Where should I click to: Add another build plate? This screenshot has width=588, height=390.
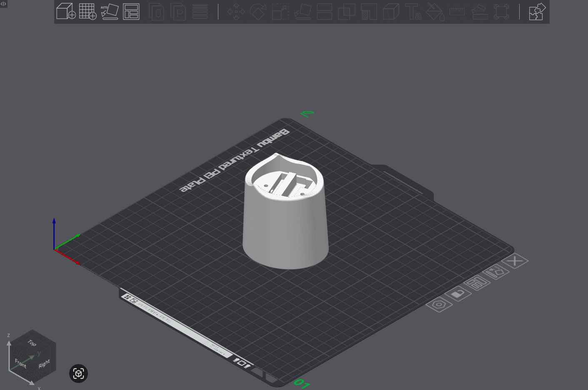tap(88, 11)
